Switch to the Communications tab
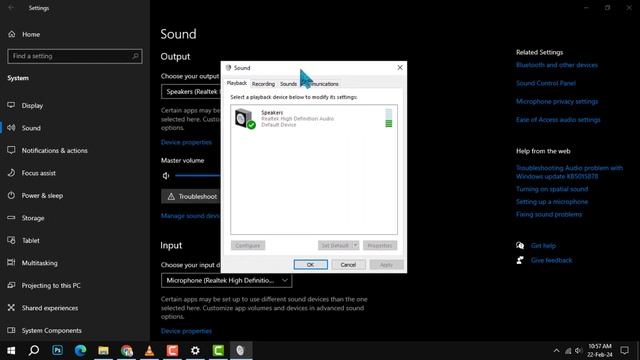 (320, 84)
